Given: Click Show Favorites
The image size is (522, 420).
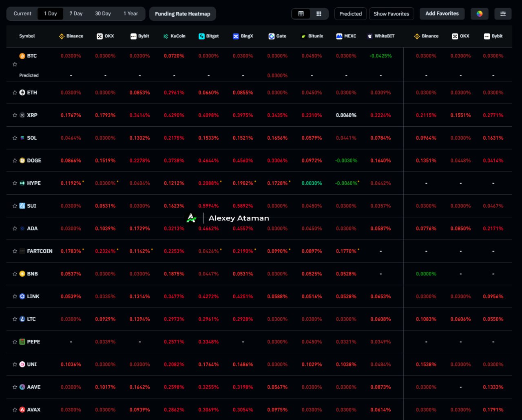Looking at the screenshot, I should 391,14.
